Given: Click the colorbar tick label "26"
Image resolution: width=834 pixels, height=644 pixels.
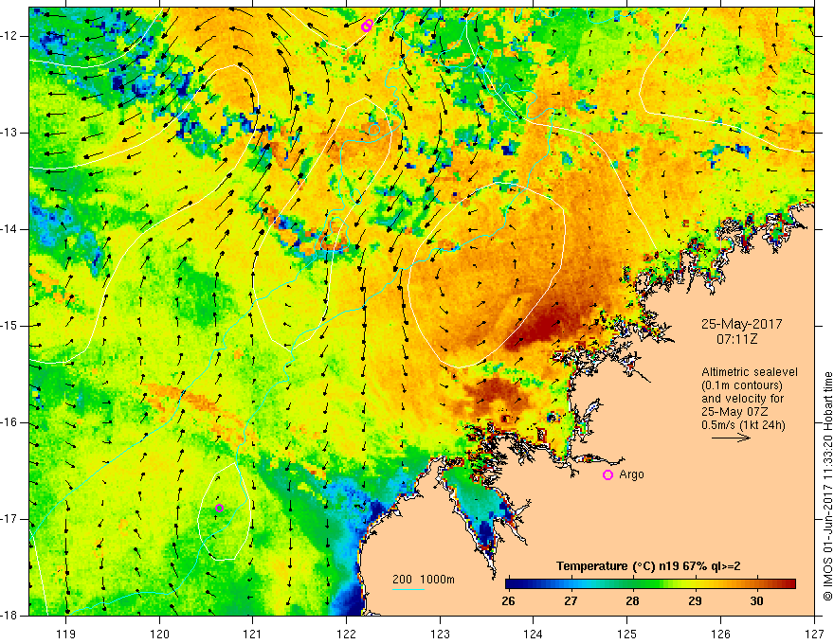Looking at the screenshot, I should coord(508,601).
